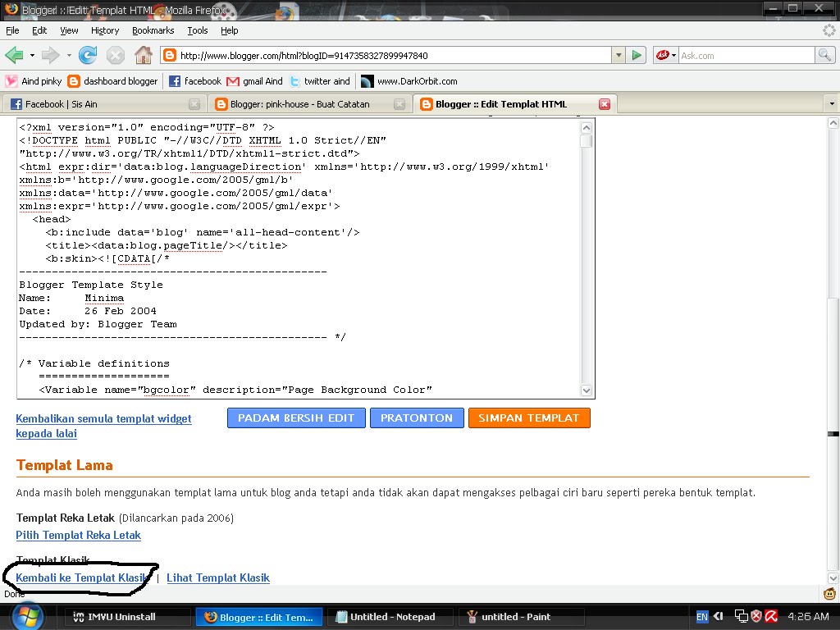Switch to Blogger: pink-house - Buat Catatan tab
The height and width of the screenshot is (630, 840).
click(x=309, y=104)
